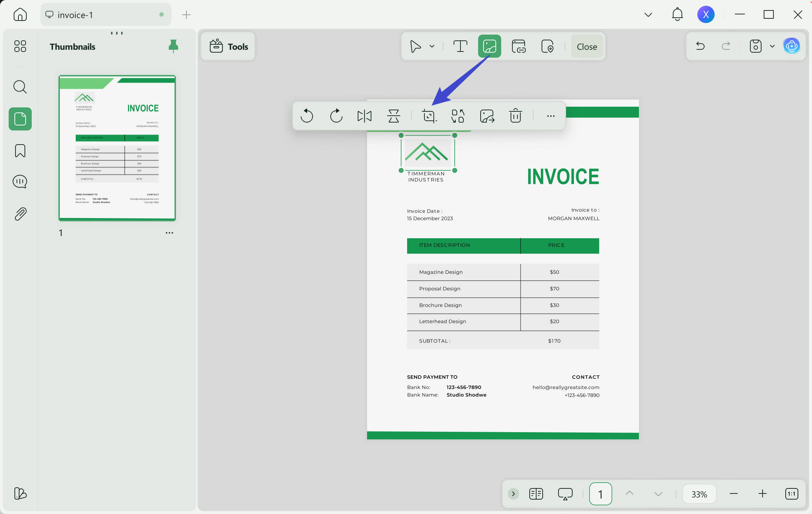The image size is (812, 514).
Task: Open the Tools menu
Action: point(229,46)
